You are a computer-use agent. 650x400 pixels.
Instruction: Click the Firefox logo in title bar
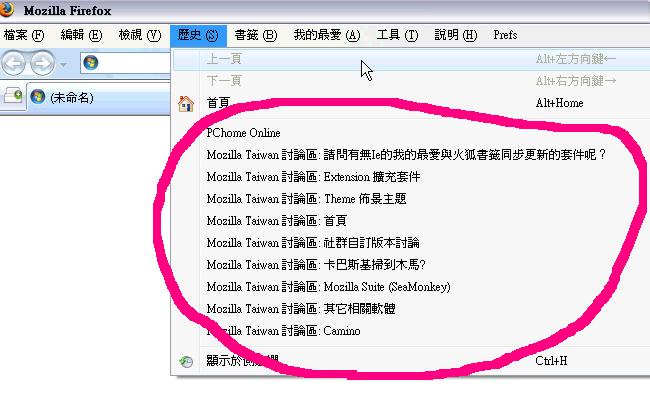6,9
